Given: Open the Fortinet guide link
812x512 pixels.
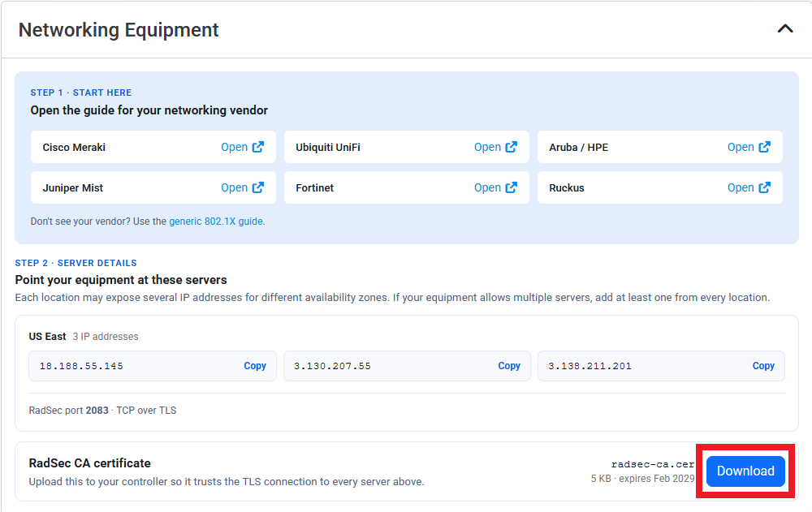Looking at the screenshot, I should click(x=487, y=187).
